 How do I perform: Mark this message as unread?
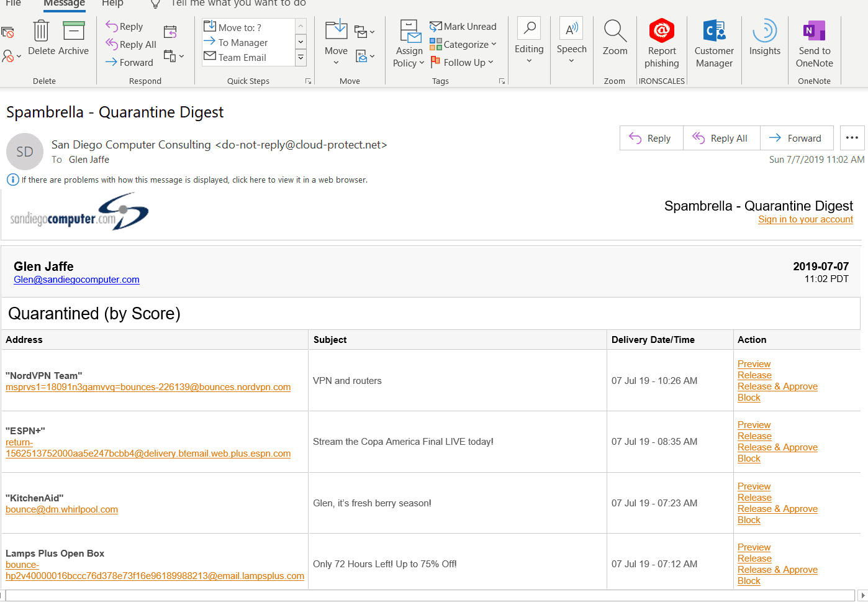click(x=463, y=26)
